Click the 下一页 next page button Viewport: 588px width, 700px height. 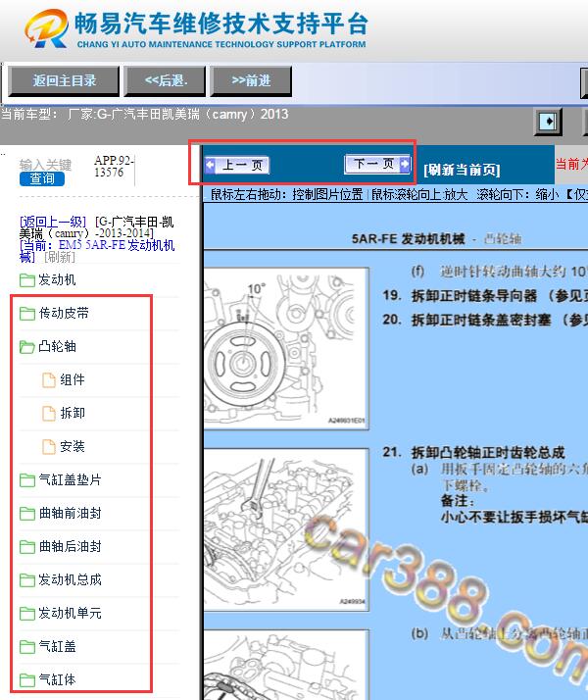(x=377, y=164)
